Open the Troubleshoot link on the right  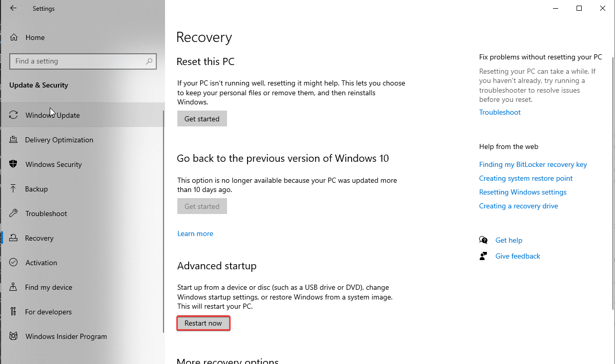coord(500,112)
